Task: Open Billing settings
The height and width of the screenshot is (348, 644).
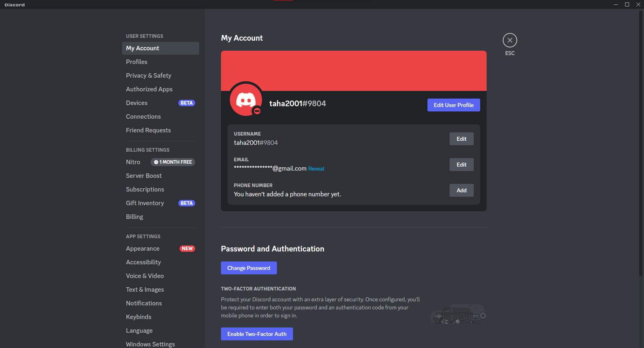Action: coord(161,217)
